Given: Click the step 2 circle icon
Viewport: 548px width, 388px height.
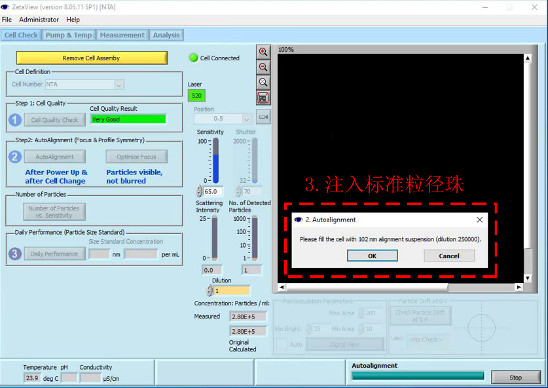Looking at the screenshot, I should click(x=15, y=157).
